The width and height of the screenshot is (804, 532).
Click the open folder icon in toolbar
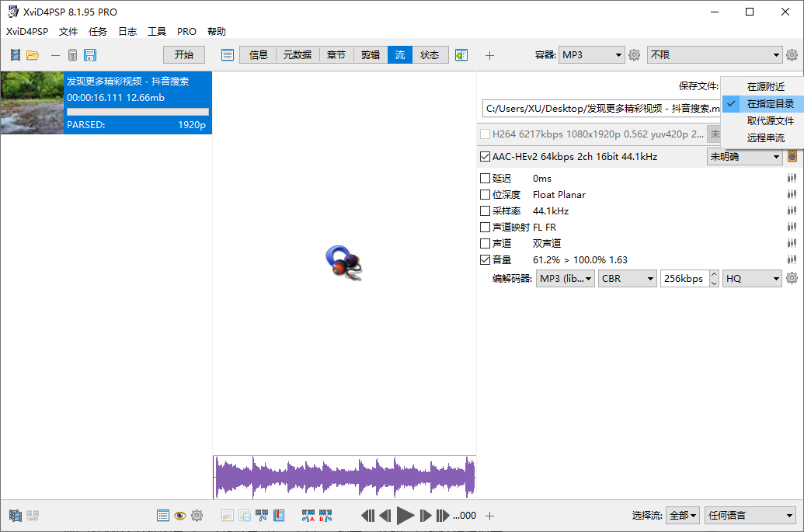(33, 55)
